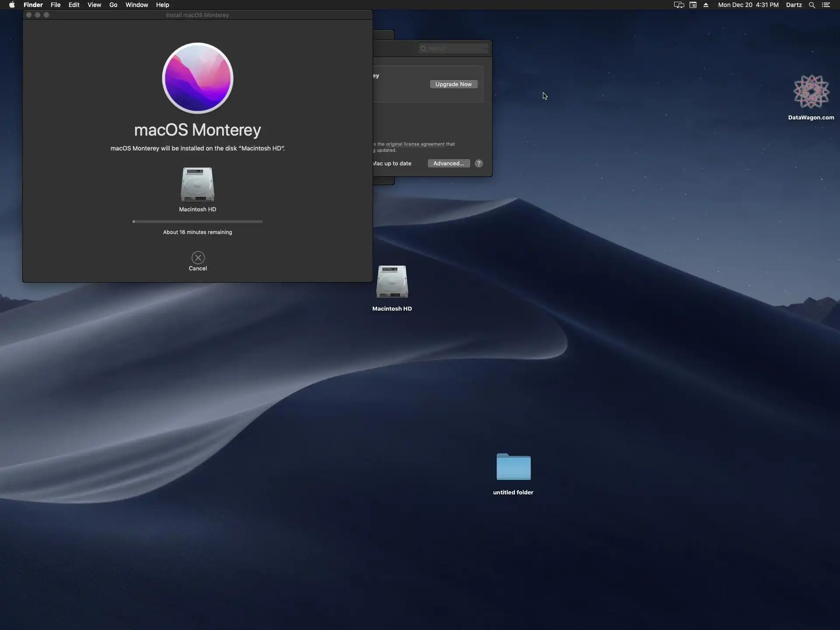Open the original license agreement link
Viewport: 840px width, 630px height.
coord(415,144)
